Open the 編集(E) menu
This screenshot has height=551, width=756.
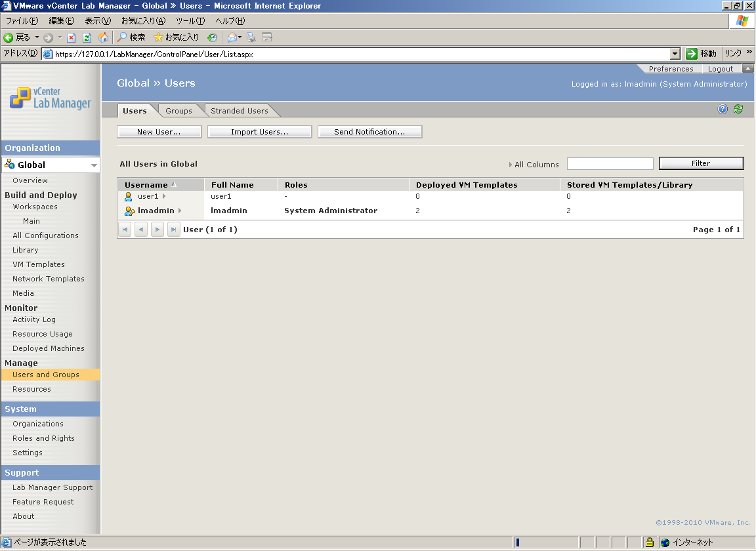pyautogui.click(x=62, y=21)
